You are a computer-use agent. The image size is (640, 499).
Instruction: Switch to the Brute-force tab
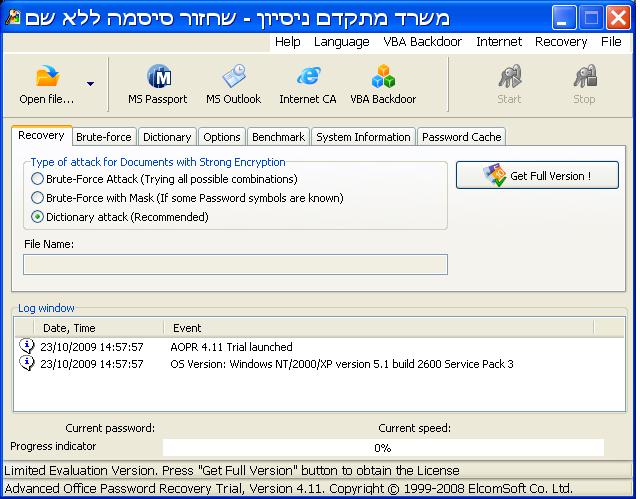103,137
